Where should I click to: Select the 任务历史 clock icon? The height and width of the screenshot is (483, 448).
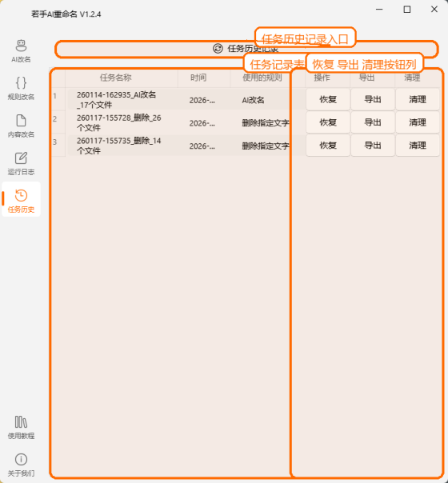(x=21, y=196)
